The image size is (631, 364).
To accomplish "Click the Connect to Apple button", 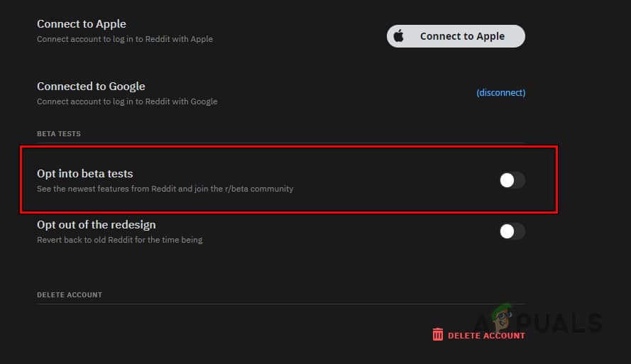I will (x=456, y=36).
